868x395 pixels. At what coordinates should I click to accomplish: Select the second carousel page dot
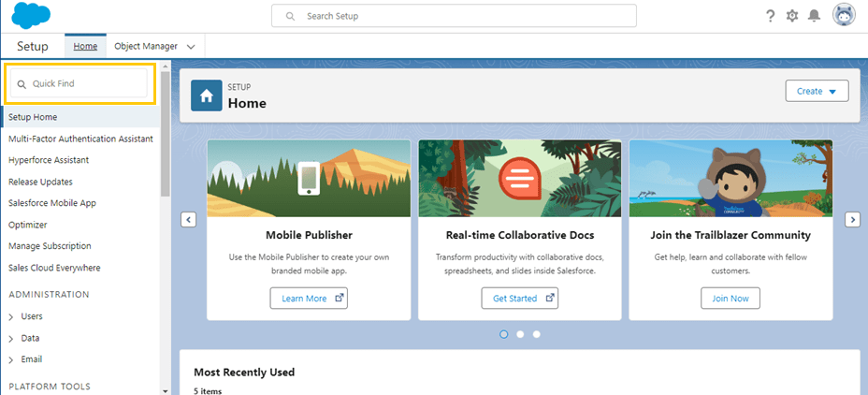(x=520, y=334)
